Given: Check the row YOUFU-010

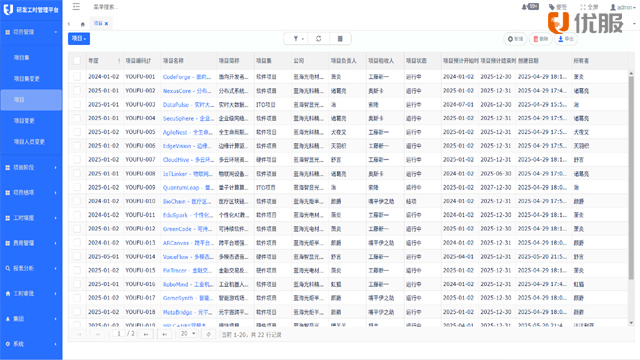Looking at the screenshot, I should 77,201.
